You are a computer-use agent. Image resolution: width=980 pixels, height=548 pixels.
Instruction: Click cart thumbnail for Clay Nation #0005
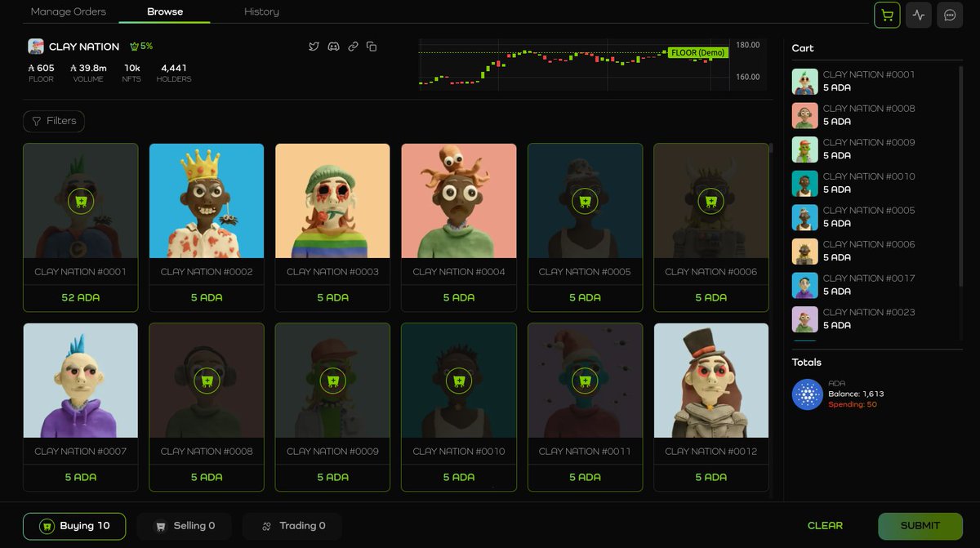tap(805, 217)
